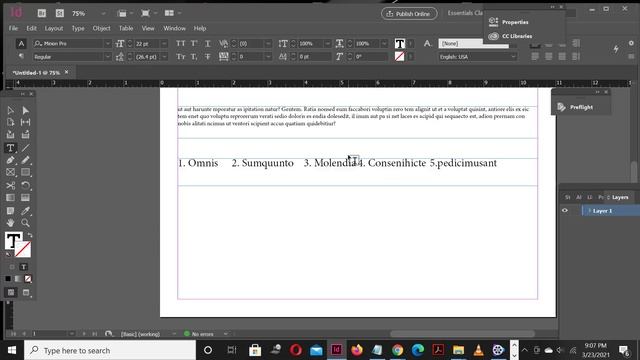Toggle All Caps formatting
The height and width of the screenshot is (360, 640).
[x=180, y=43]
